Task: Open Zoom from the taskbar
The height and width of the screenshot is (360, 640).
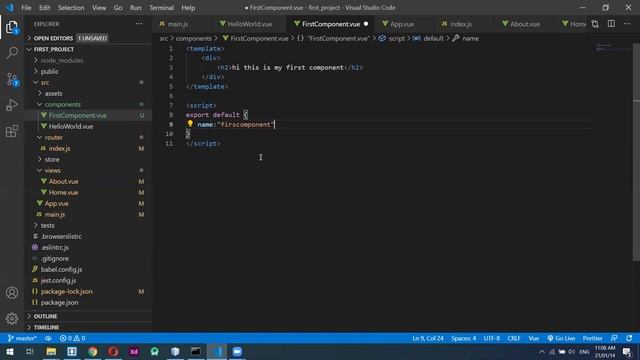Action: 237,351
